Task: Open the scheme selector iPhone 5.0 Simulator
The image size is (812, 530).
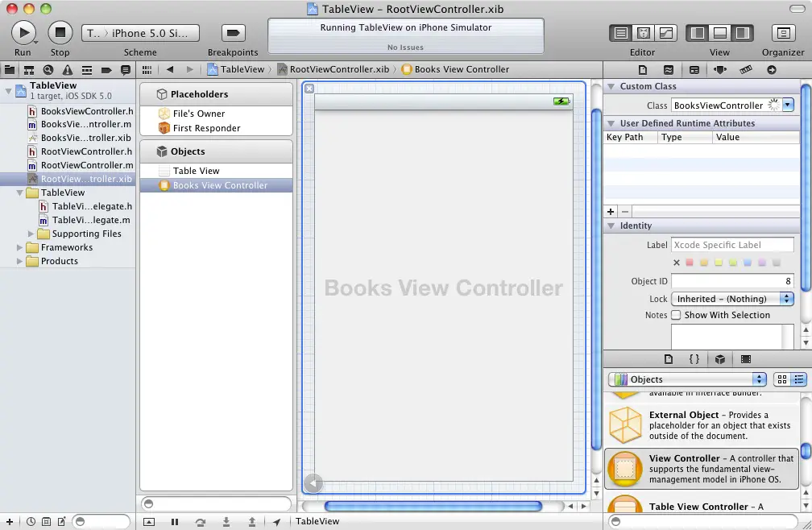Action: [x=140, y=33]
